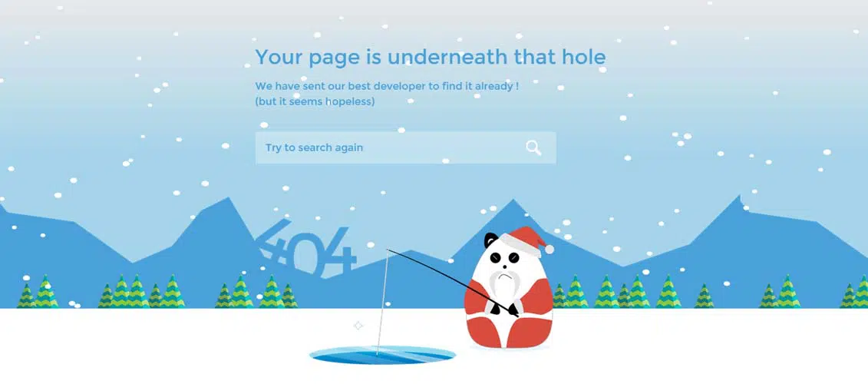This screenshot has height=384, width=868.
Task: Click the "We have sent our best developer" line
Action: (387, 87)
